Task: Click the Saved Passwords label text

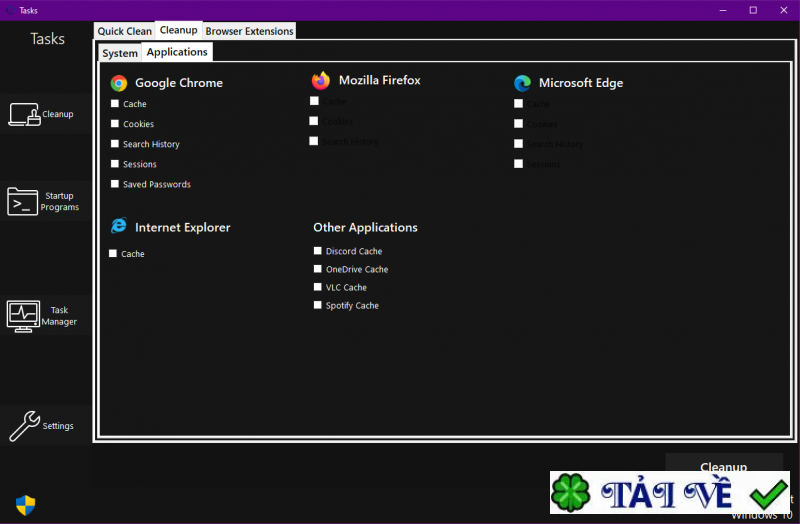Action: pos(157,184)
